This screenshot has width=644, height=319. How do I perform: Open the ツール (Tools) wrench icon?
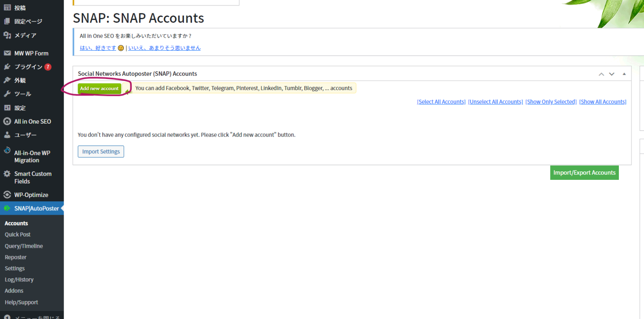[x=8, y=94]
